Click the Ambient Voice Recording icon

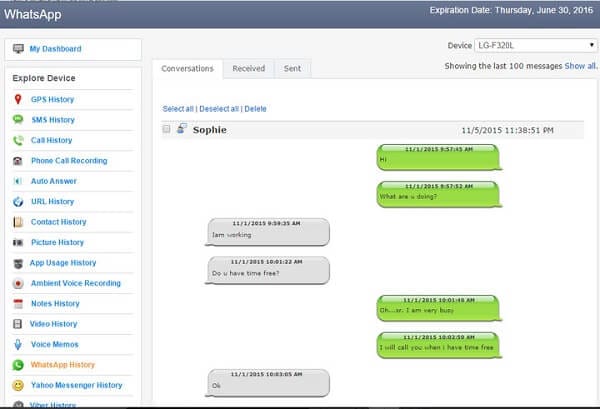[x=18, y=284]
